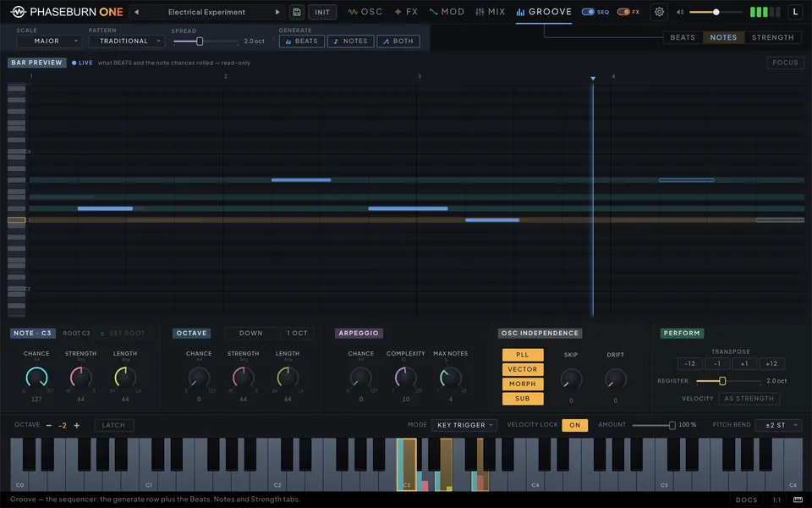
Task: Toggle VECTOR oscillator independence
Action: click(523, 369)
